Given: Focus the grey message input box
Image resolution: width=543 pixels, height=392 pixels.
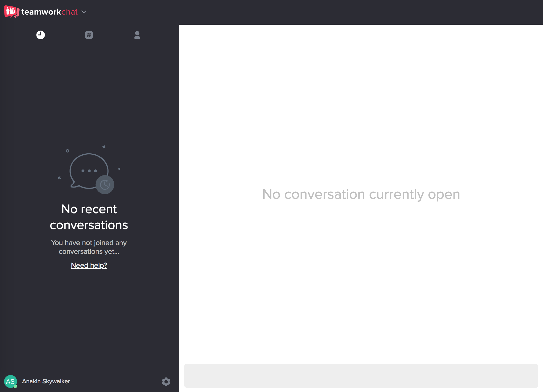Looking at the screenshot, I should [361, 376].
